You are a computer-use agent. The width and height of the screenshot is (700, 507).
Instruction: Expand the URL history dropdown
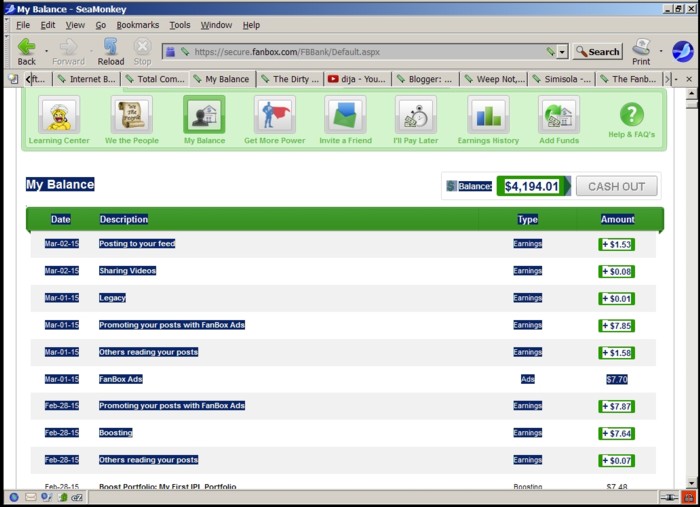pos(562,52)
